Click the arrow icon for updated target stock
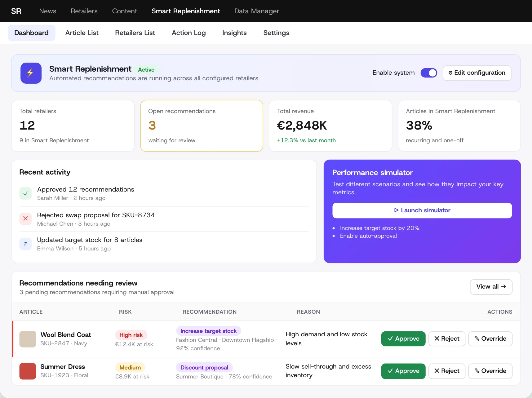This screenshot has width=532, height=398. pyautogui.click(x=25, y=244)
